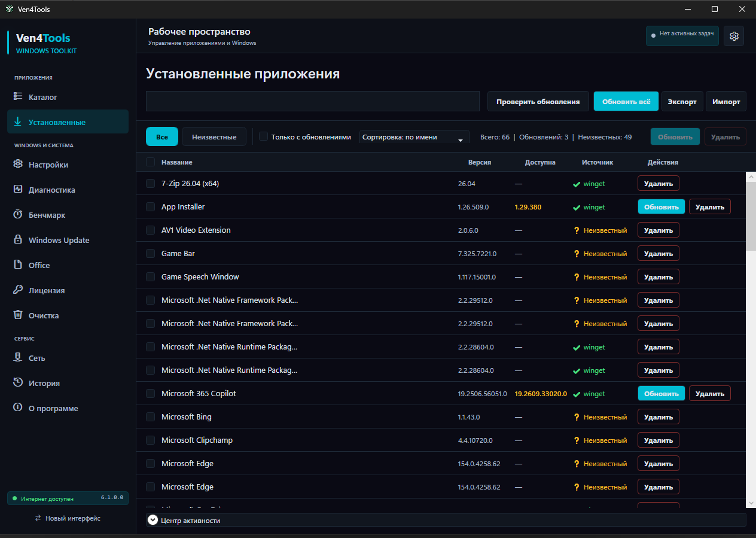Viewport: 756px width, 538px height.
Task: Select the Microsoft 365 Copilot row checkbox
Action: point(150,394)
